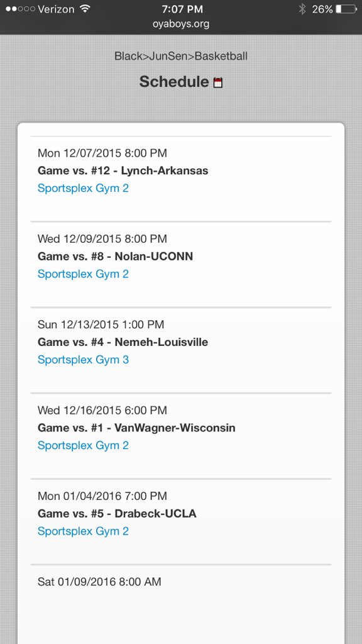Tap the cellular signal strength dots
The height and width of the screenshot is (644, 362).
20,9
